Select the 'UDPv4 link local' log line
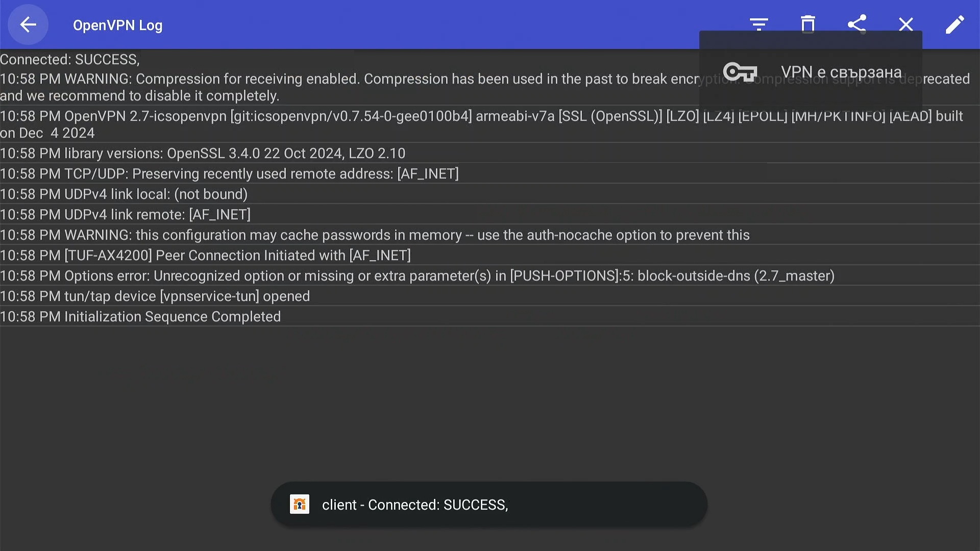Viewport: 980px width, 551px height. point(490,194)
